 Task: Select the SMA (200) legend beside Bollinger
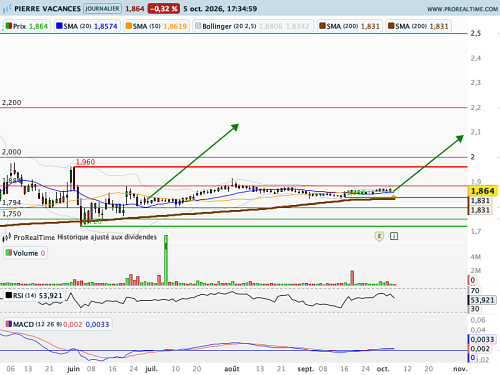pos(349,26)
